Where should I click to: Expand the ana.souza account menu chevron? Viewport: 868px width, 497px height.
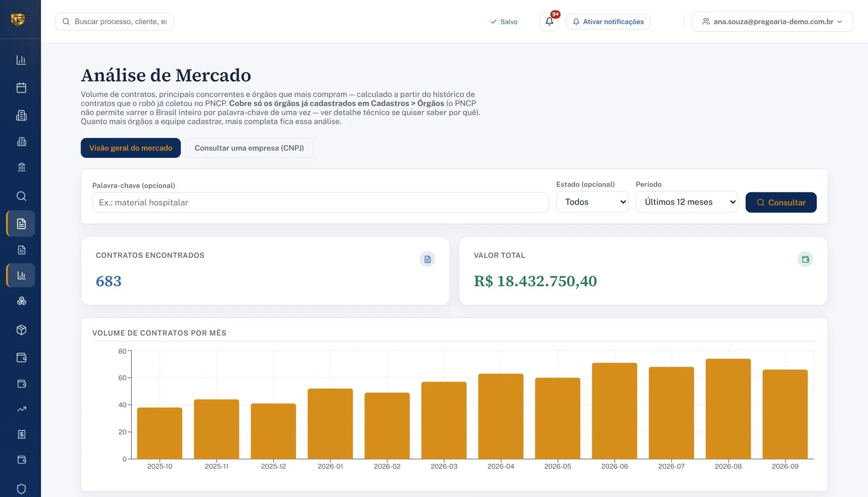pyautogui.click(x=840, y=22)
